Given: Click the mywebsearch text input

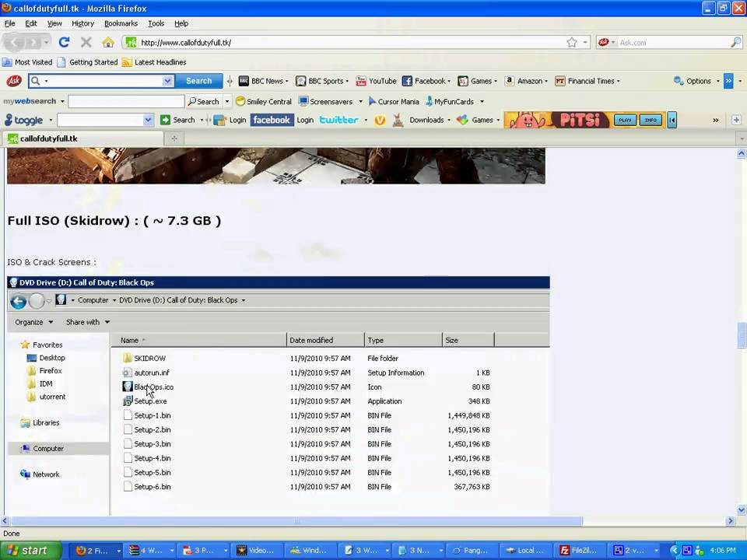Looking at the screenshot, I should click(126, 101).
